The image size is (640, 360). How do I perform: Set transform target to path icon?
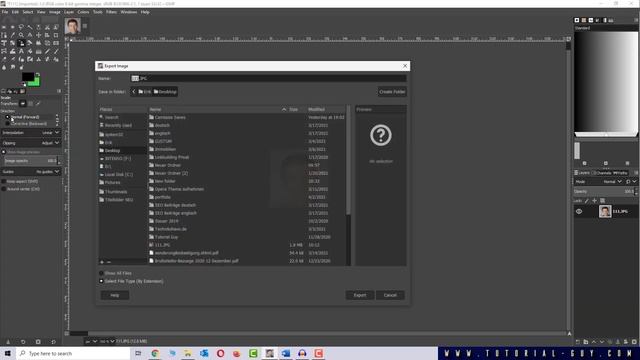[38, 104]
